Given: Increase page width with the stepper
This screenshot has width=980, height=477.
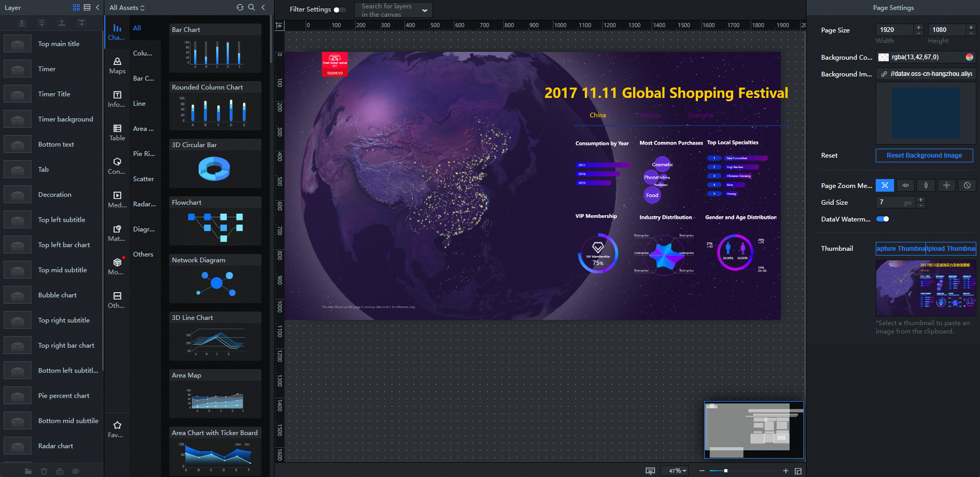Looking at the screenshot, I should 918,27.
